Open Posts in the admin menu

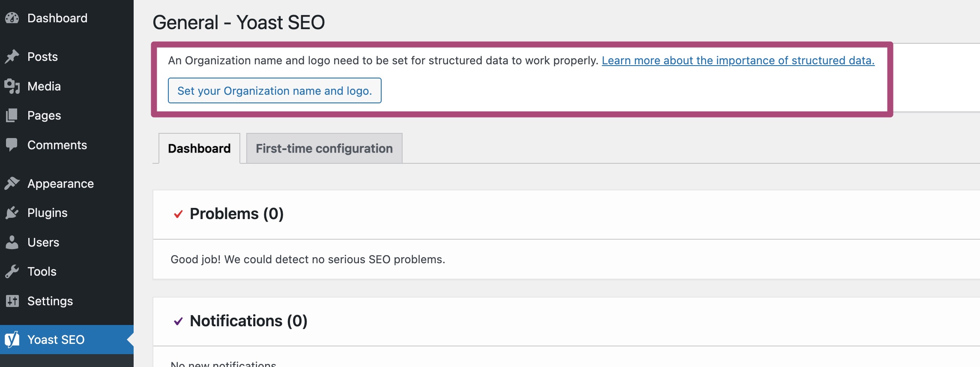point(67,57)
